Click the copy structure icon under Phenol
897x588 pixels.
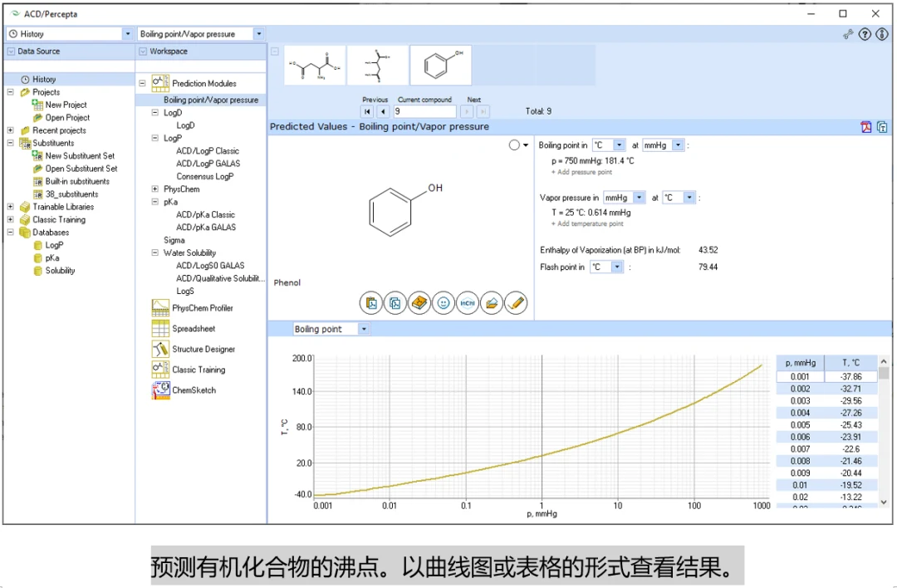point(395,303)
